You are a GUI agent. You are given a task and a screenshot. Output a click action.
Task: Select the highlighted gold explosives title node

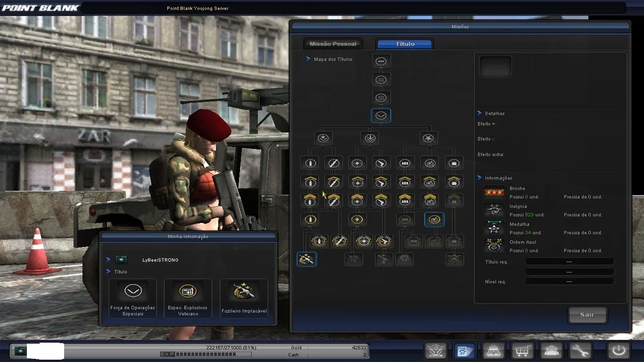click(434, 219)
